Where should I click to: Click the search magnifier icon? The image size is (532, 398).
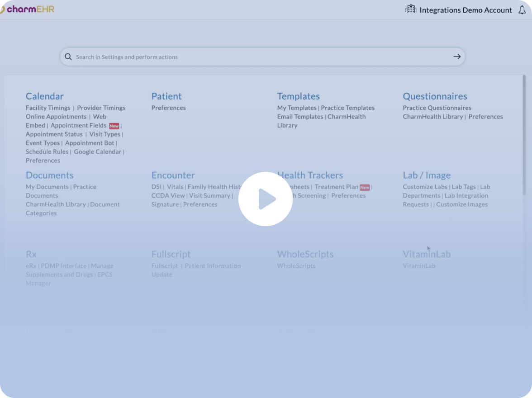pyautogui.click(x=68, y=57)
